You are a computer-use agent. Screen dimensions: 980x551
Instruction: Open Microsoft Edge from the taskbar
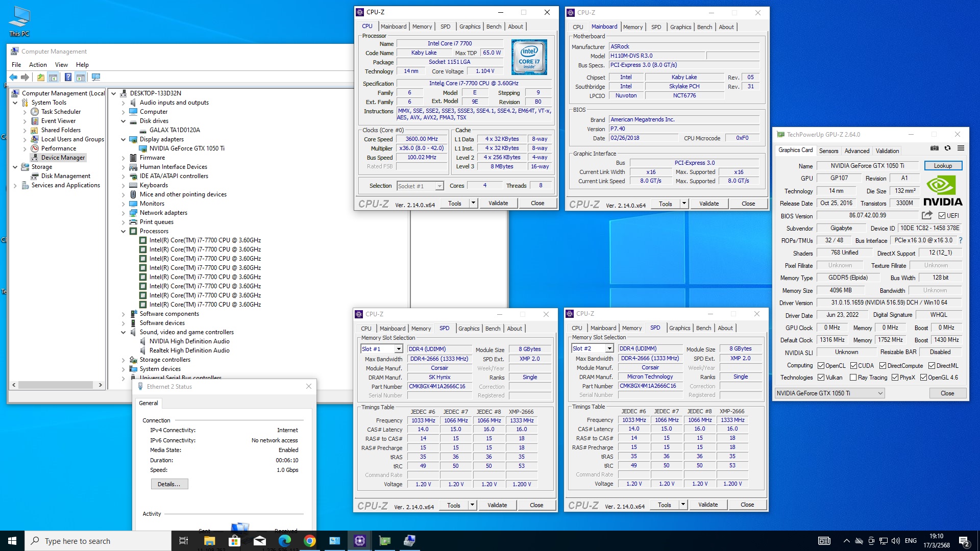point(284,541)
